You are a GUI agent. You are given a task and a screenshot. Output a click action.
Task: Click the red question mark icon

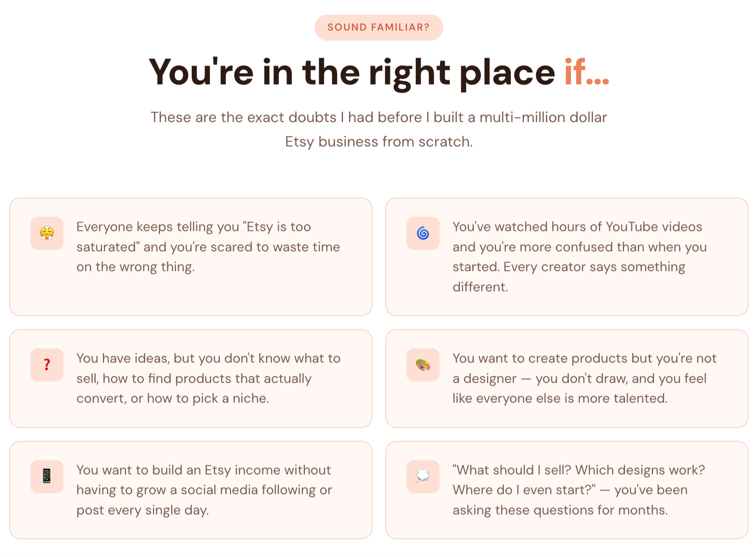[47, 365]
